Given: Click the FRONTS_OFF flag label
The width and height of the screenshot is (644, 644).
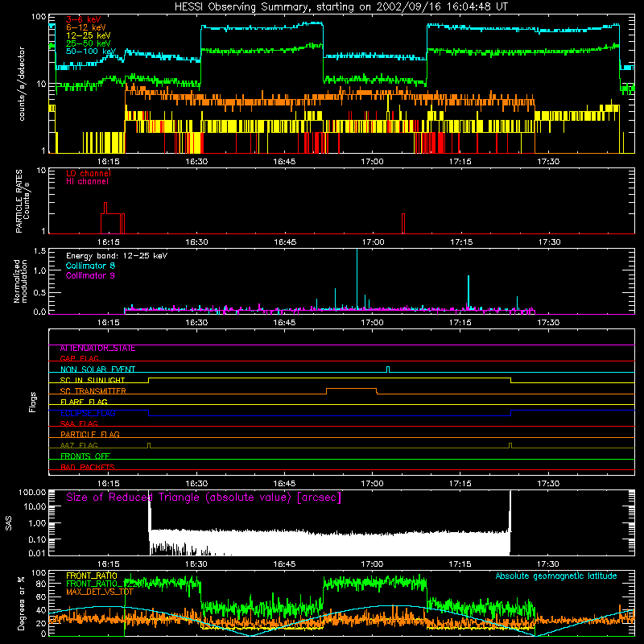Looking at the screenshot, I should 85,456.
